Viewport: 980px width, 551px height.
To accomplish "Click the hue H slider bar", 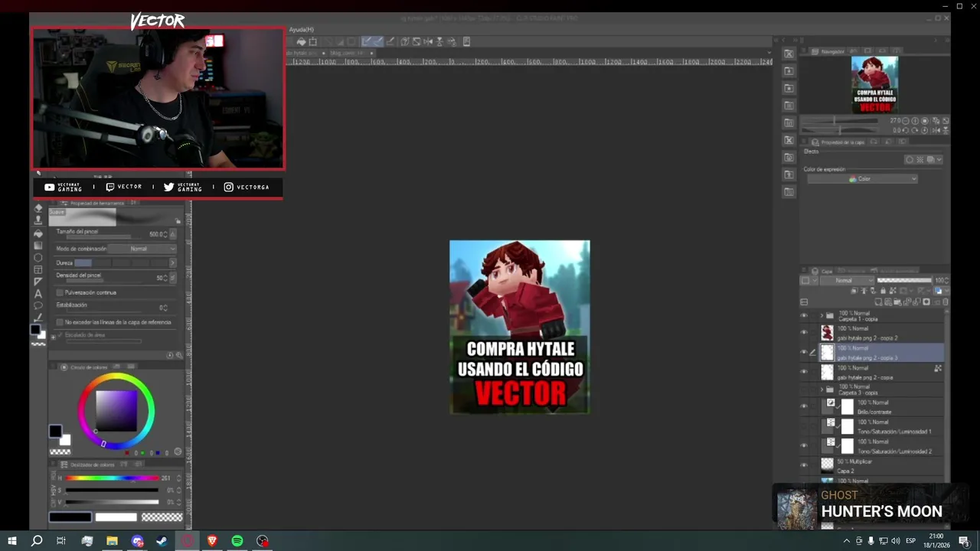I will [112, 478].
